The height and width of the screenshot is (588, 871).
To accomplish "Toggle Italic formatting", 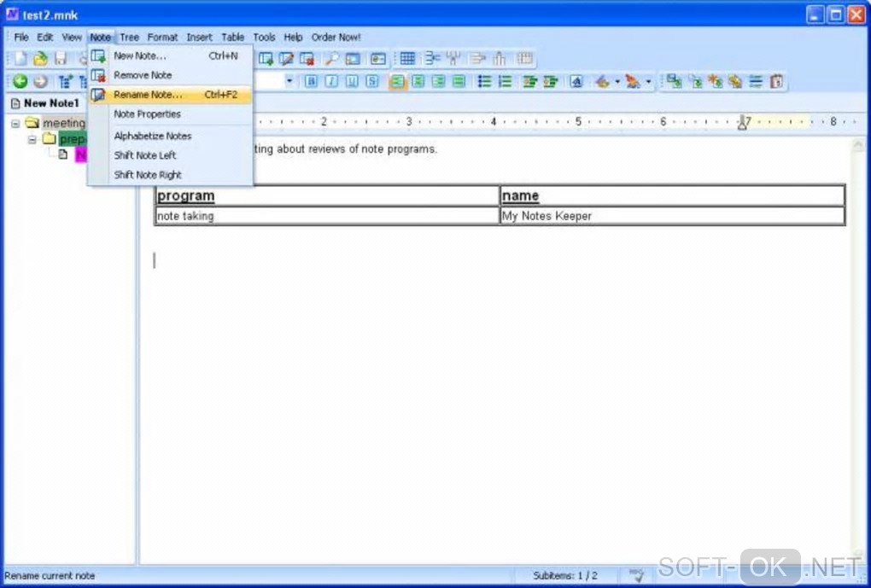I will pyautogui.click(x=331, y=82).
